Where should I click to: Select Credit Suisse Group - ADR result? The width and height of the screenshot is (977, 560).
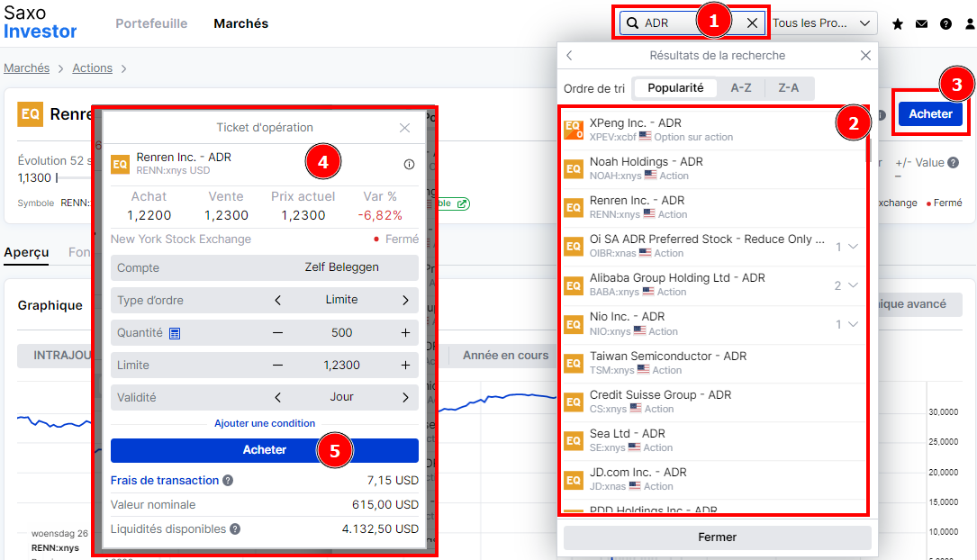713,402
